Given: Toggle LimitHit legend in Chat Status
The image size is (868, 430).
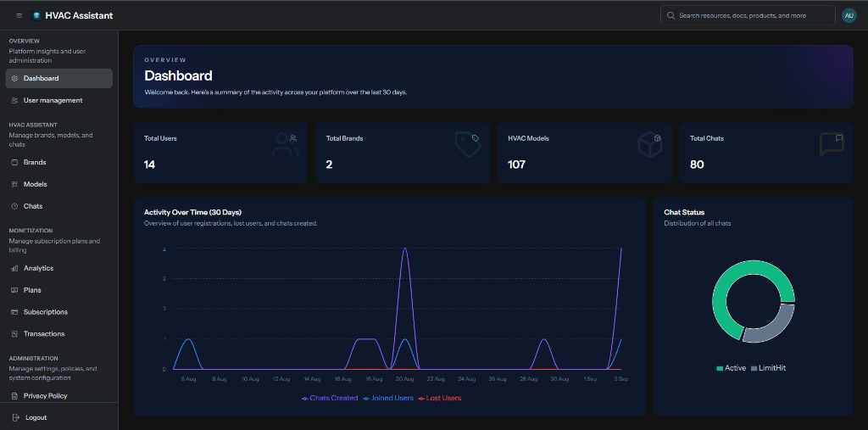Looking at the screenshot, I should 768,368.
